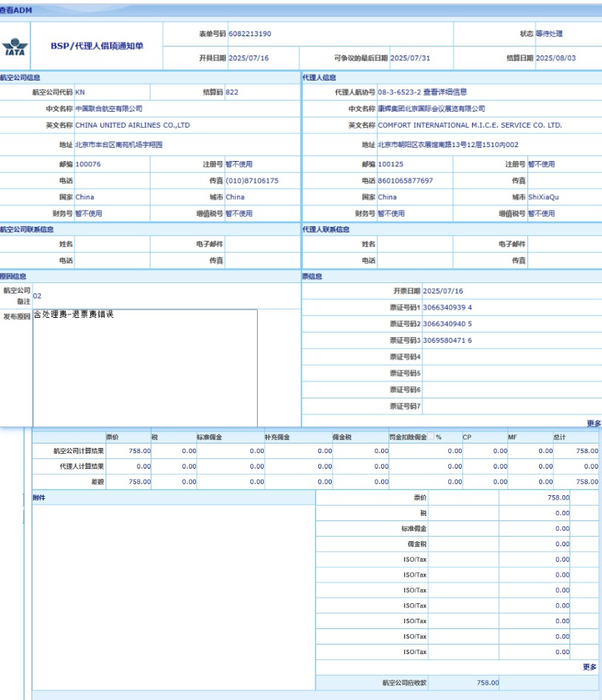Click the 航空公司应收款 amount 758.00
This screenshot has height=700, width=602.
(488, 683)
